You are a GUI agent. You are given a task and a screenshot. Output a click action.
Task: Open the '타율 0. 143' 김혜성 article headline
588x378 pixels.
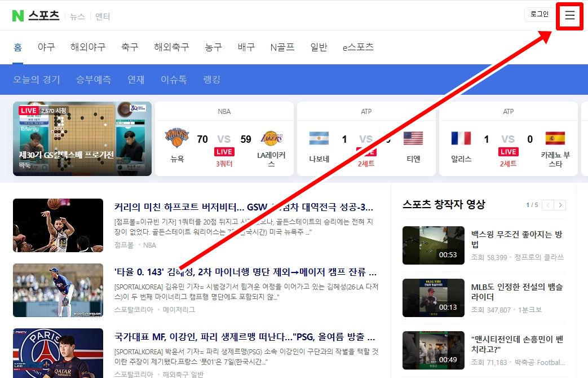click(x=245, y=272)
